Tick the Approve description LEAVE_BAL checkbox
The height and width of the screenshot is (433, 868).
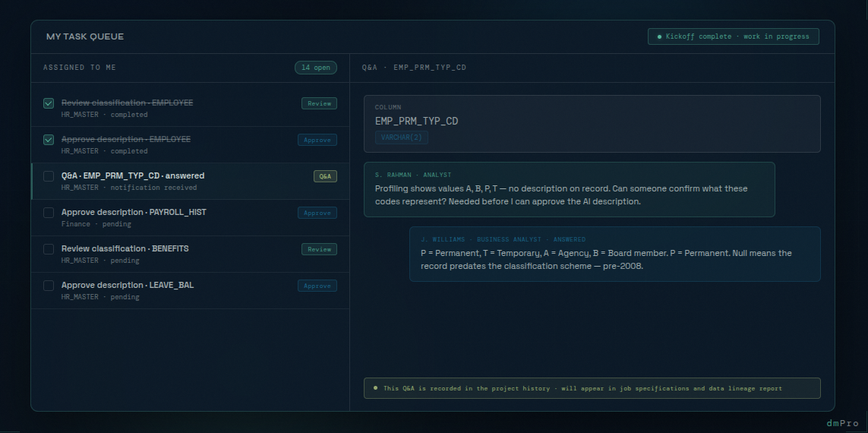pos(49,286)
